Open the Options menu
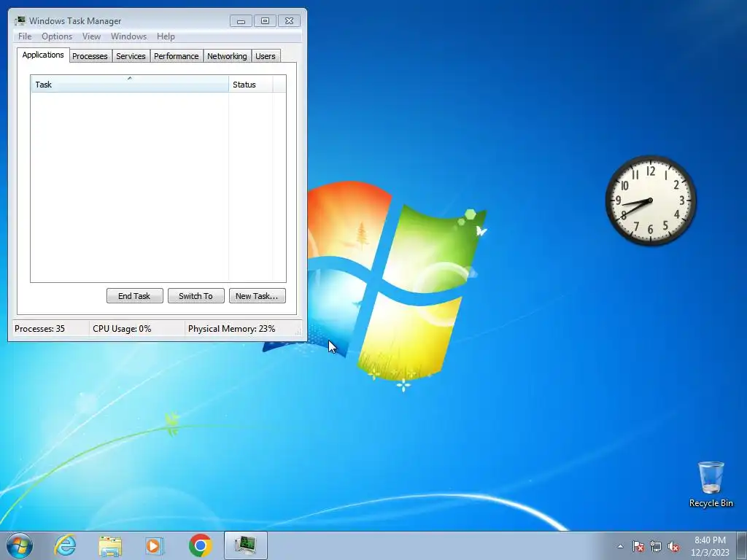The image size is (747, 560). click(x=57, y=36)
